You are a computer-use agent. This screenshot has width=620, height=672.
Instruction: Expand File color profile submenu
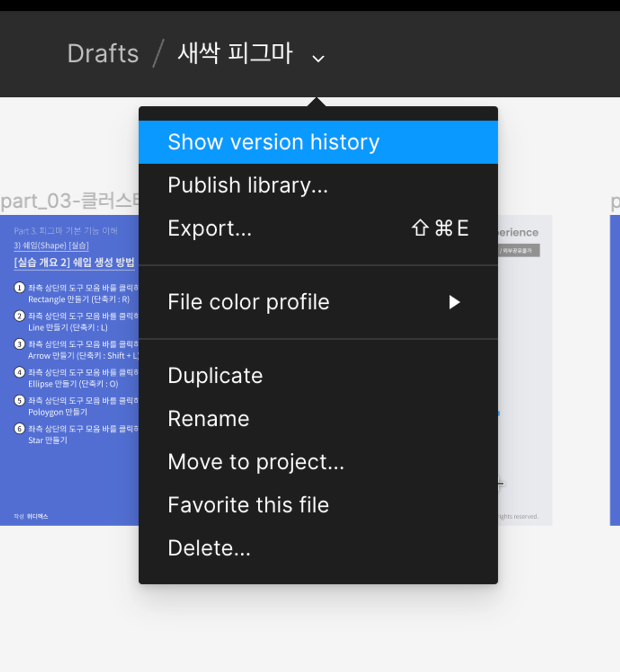click(x=318, y=302)
